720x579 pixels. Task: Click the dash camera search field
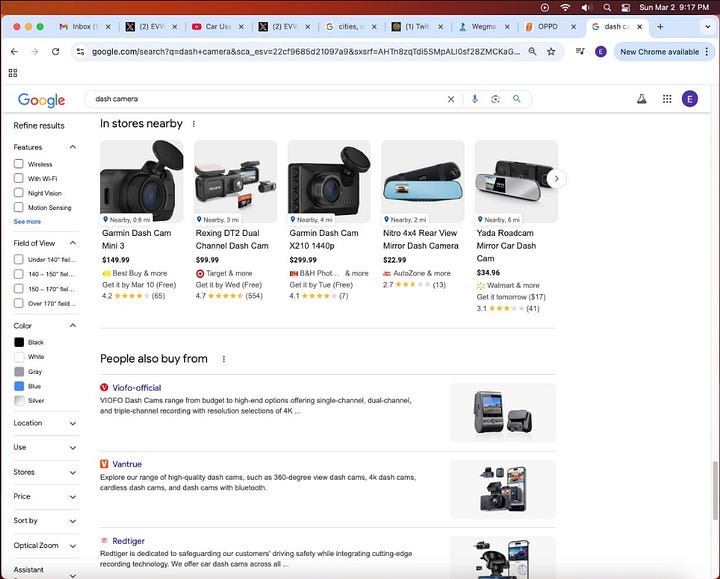(266, 99)
